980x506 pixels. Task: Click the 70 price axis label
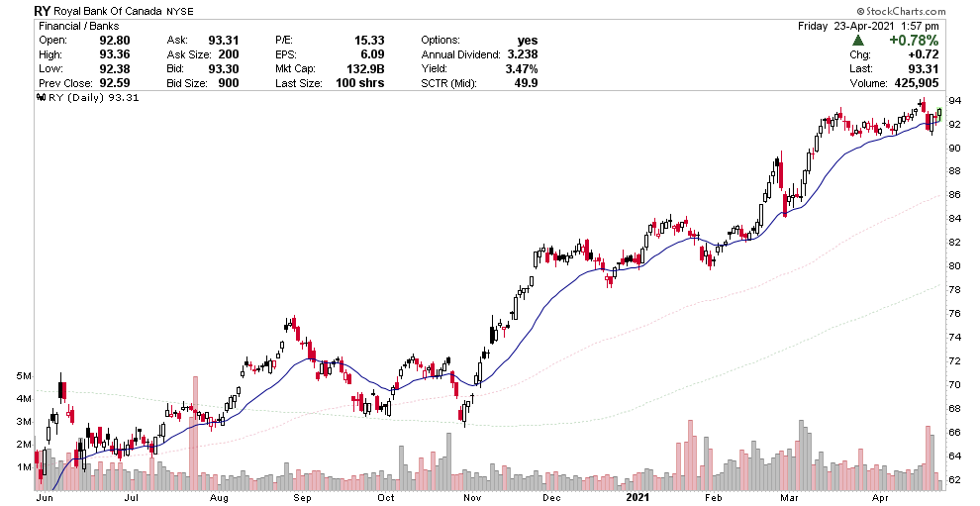click(x=955, y=384)
